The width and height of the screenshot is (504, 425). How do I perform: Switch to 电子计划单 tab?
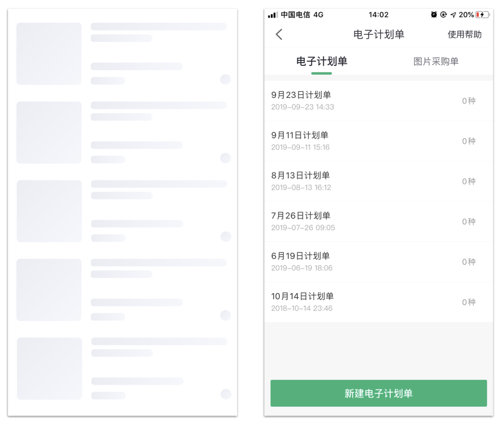tap(321, 61)
